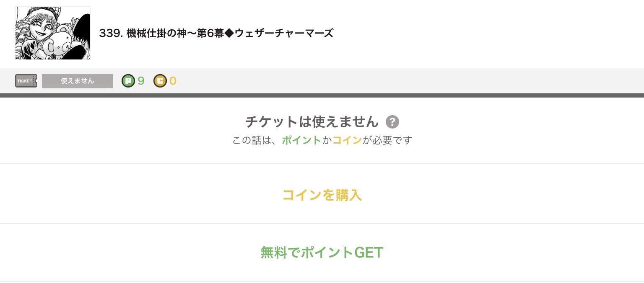Click the coin balance number 0
The width and height of the screenshot is (644, 283).
173,81
